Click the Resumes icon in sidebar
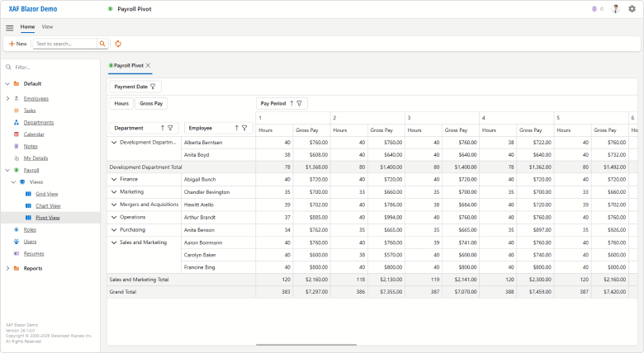 point(17,254)
